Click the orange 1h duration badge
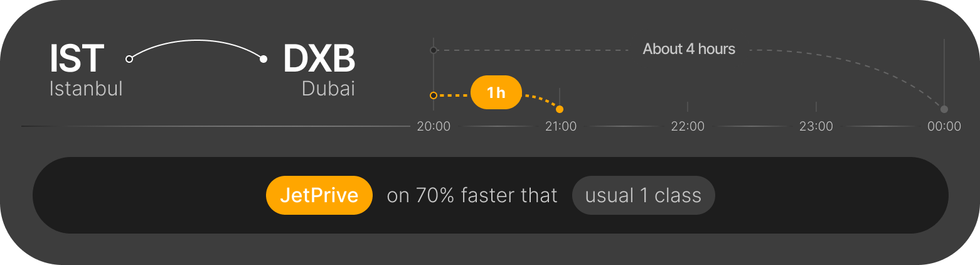Screen dimensions: 980x265 tap(496, 93)
